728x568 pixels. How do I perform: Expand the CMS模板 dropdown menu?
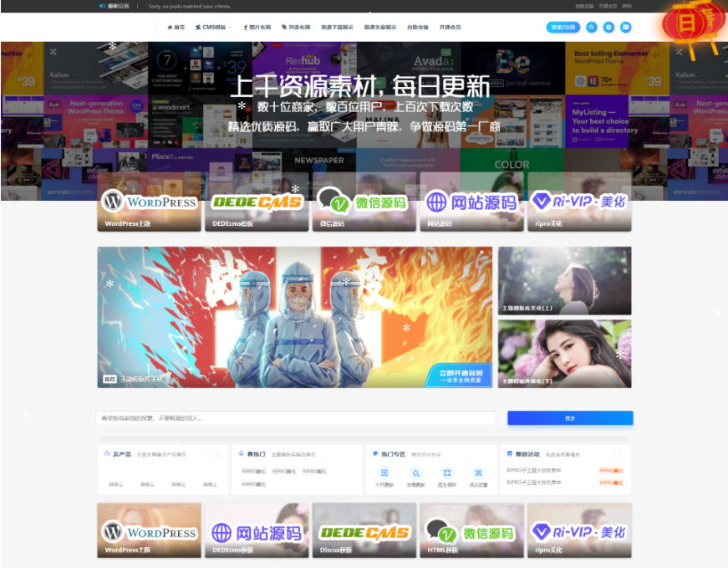[x=213, y=27]
